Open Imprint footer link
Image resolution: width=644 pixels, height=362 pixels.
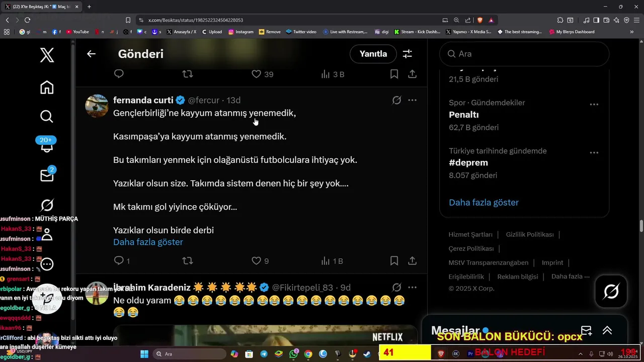point(552,262)
